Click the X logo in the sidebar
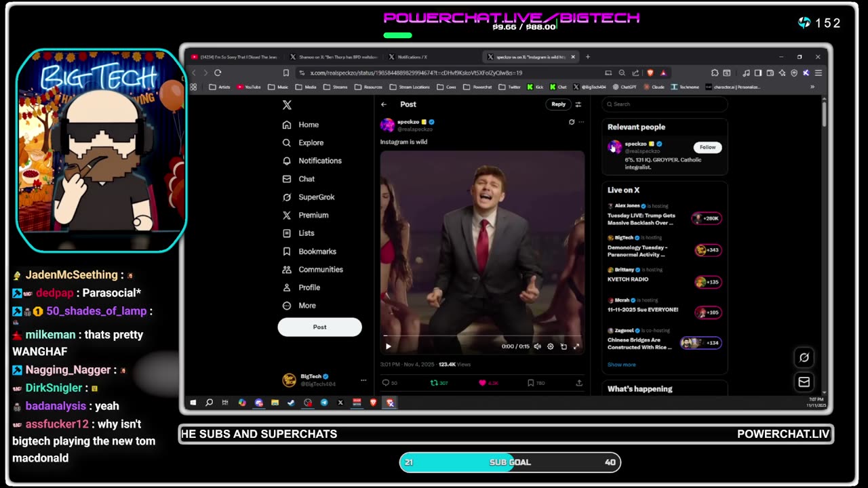 (287, 105)
